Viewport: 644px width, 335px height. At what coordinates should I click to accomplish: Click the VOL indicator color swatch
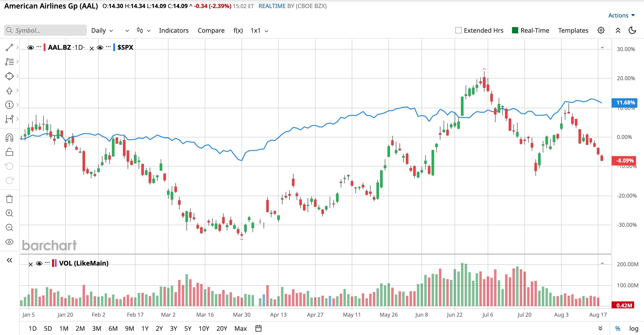coord(54,263)
